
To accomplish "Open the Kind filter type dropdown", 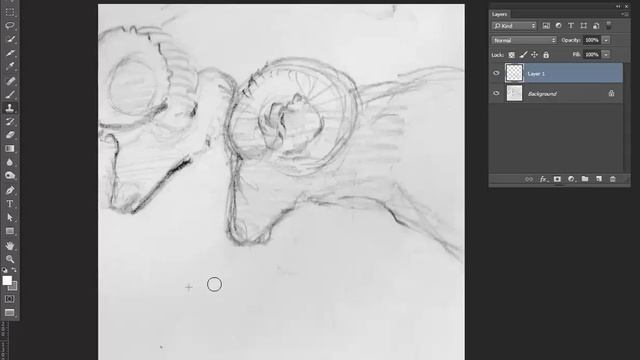I will tap(514, 26).
